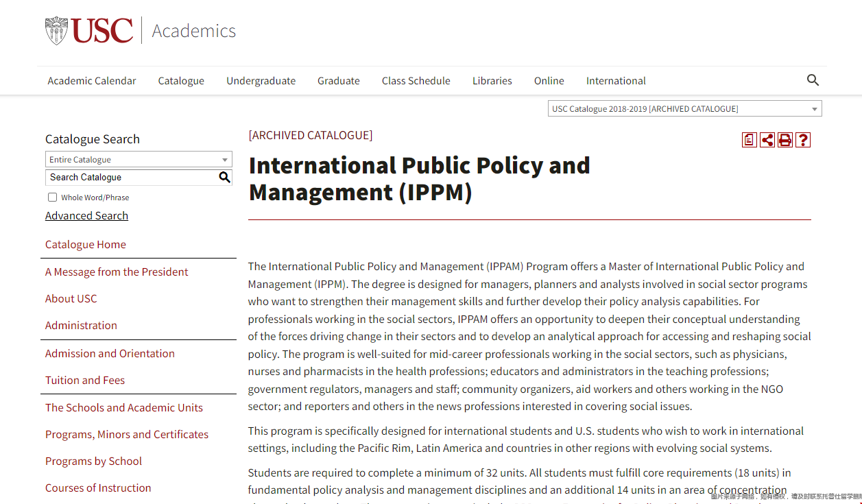
Task: Open print-friendly page icon
Action: (x=785, y=140)
